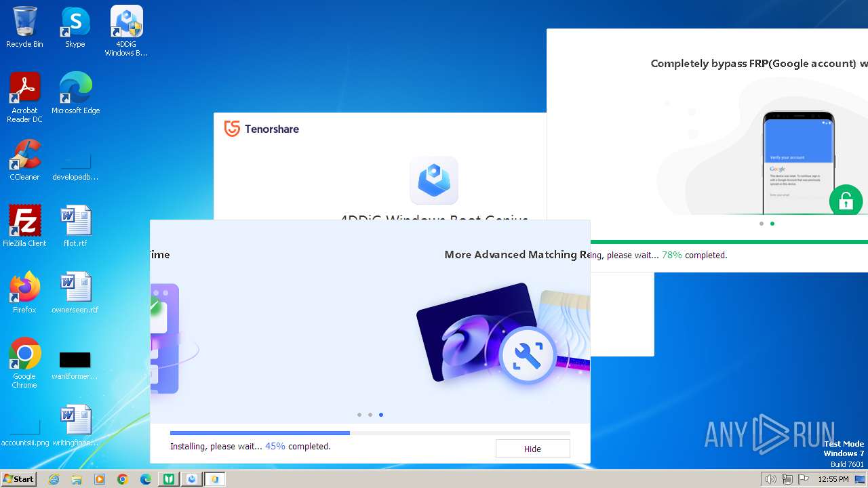Viewport: 868px width, 488px height.
Task: Click the 4DDiG Boot Genius app logo
Action: [x=434, y=180]
